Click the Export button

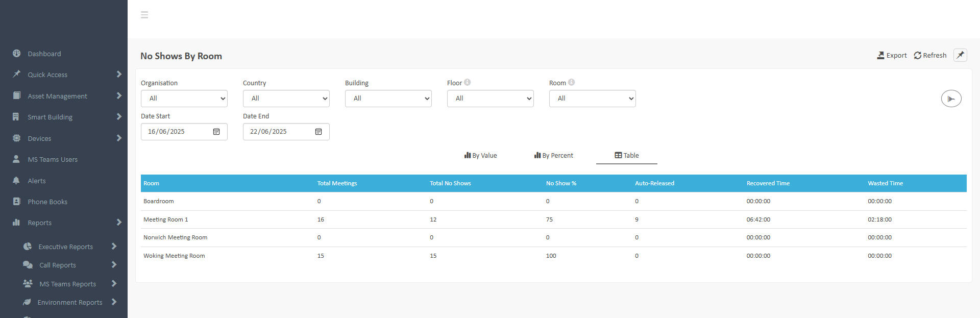pyautogui.click(x=892, y=55)
